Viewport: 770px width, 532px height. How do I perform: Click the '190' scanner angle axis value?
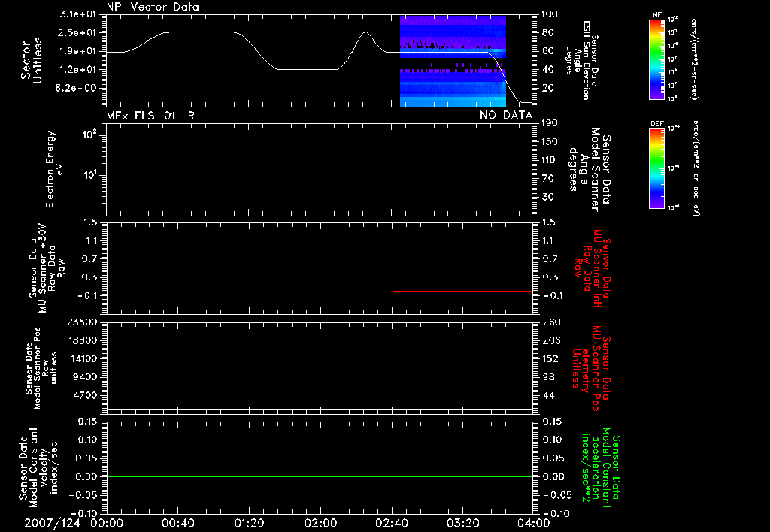pos(550,122)
